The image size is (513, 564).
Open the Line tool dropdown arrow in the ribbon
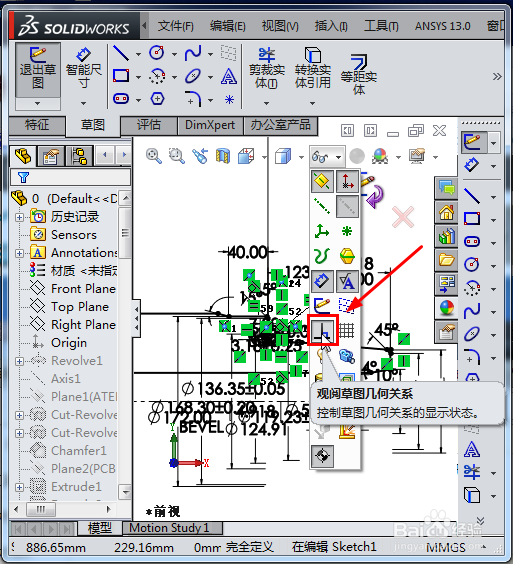pyautogui.click(x=138, y=54)
